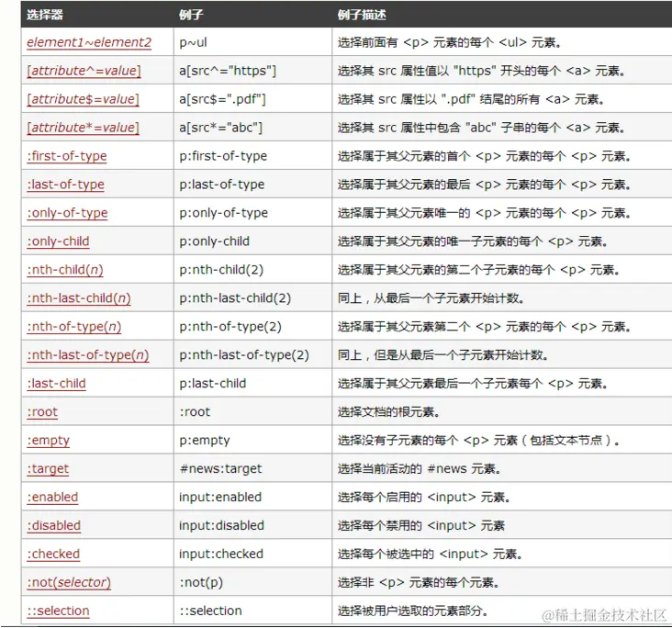Open the :empty selector link

[49, 441]
